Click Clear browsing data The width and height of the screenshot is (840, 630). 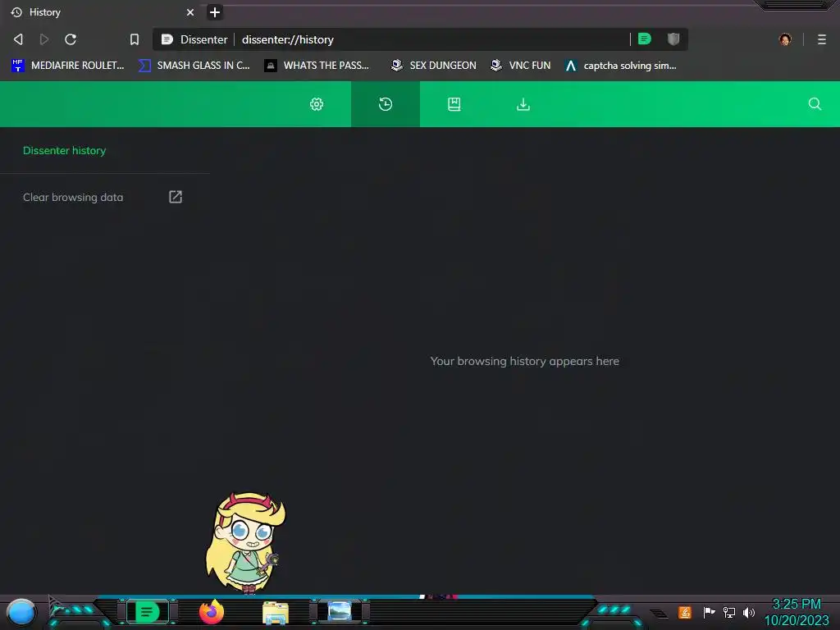tap(73, 197)
